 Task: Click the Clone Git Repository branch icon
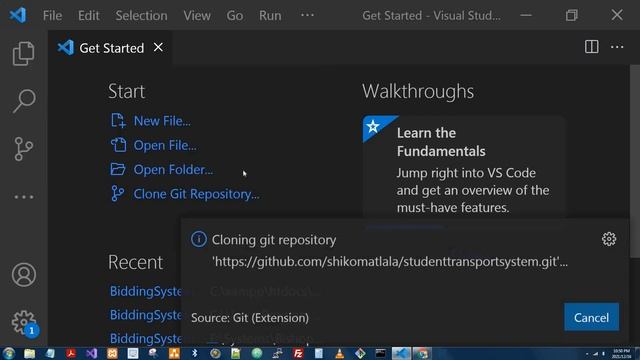[x=118, y=193]
